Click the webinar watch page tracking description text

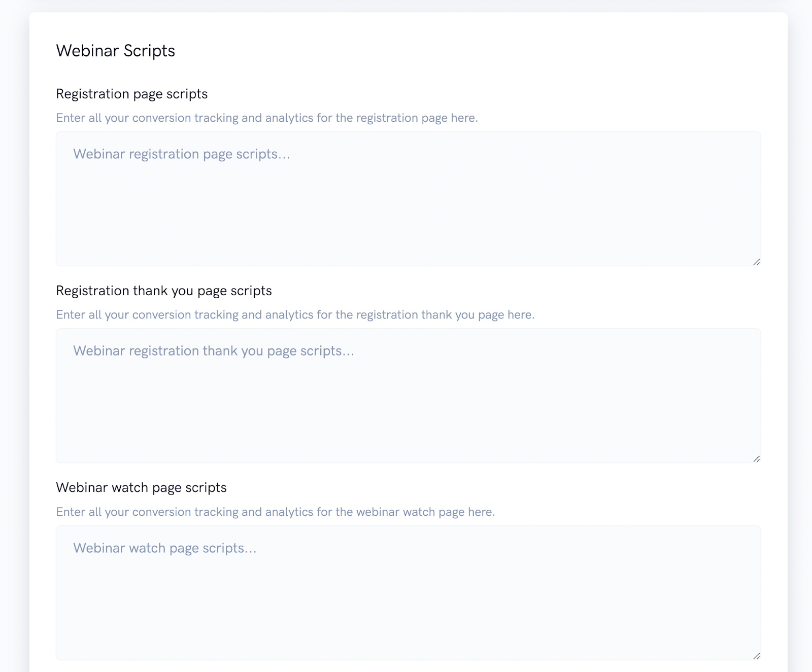pyautogui.click(x=275, y=512)
